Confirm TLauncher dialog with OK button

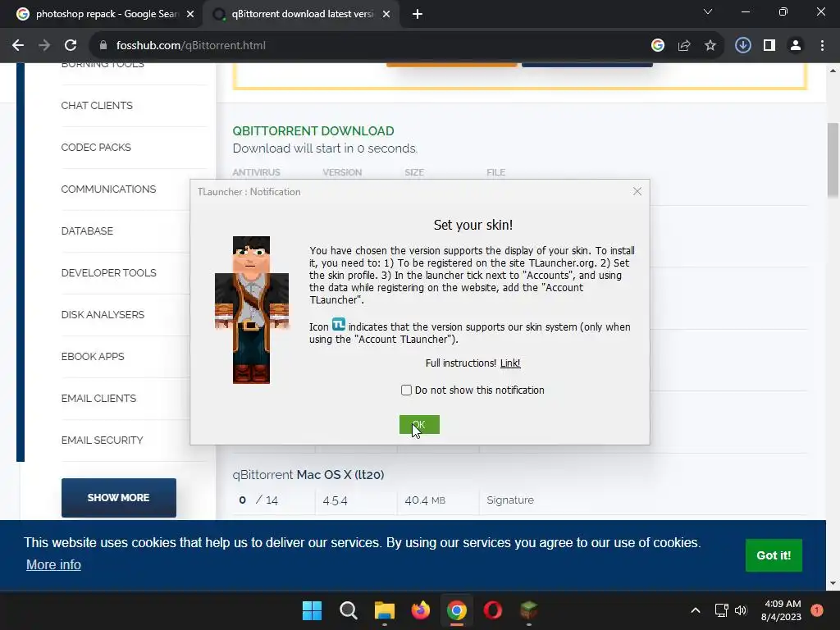click(x=419, y=425)
